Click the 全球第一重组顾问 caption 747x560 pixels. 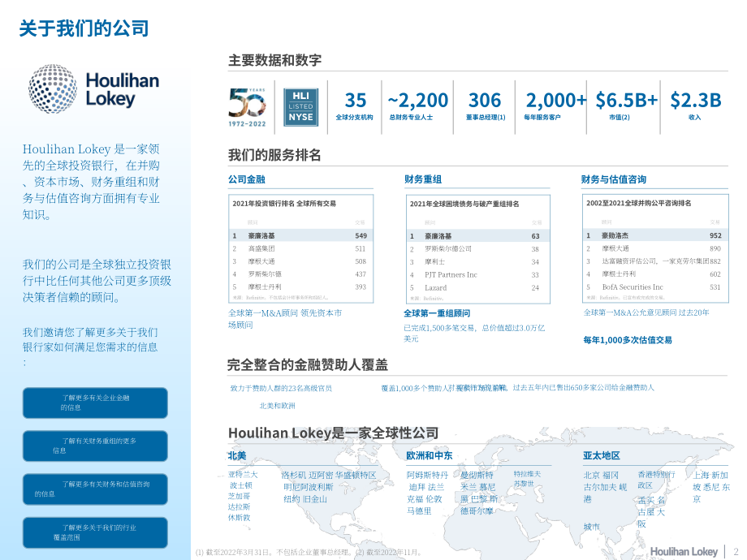click(x=437, y=313)
